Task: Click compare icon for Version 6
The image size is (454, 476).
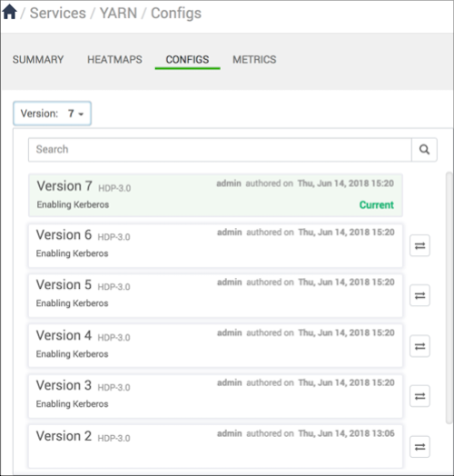Action: pos(419,245)
